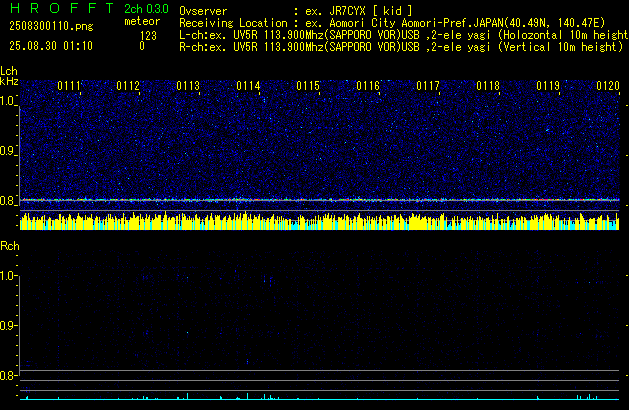Click the Rch channel label

click(x=10, y=246)
